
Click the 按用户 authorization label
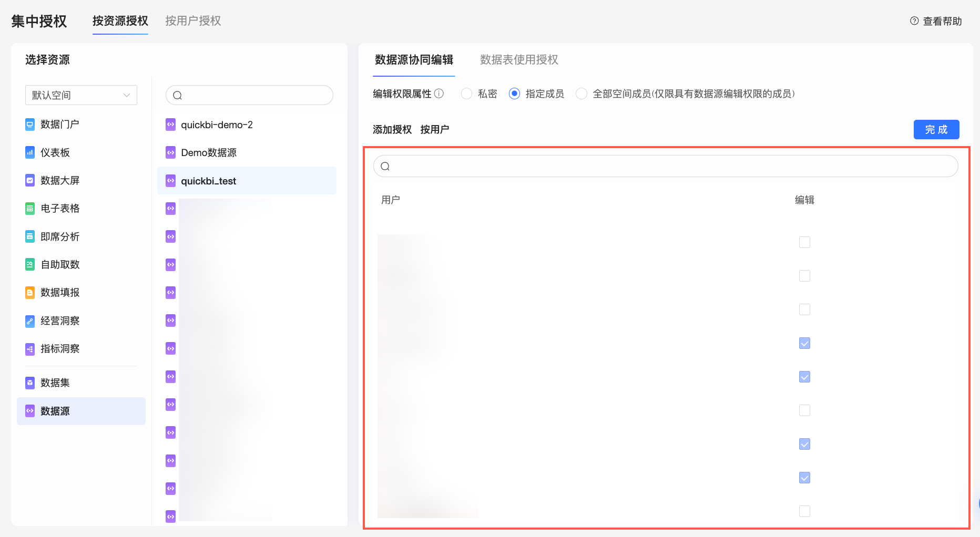pos(435,129)
